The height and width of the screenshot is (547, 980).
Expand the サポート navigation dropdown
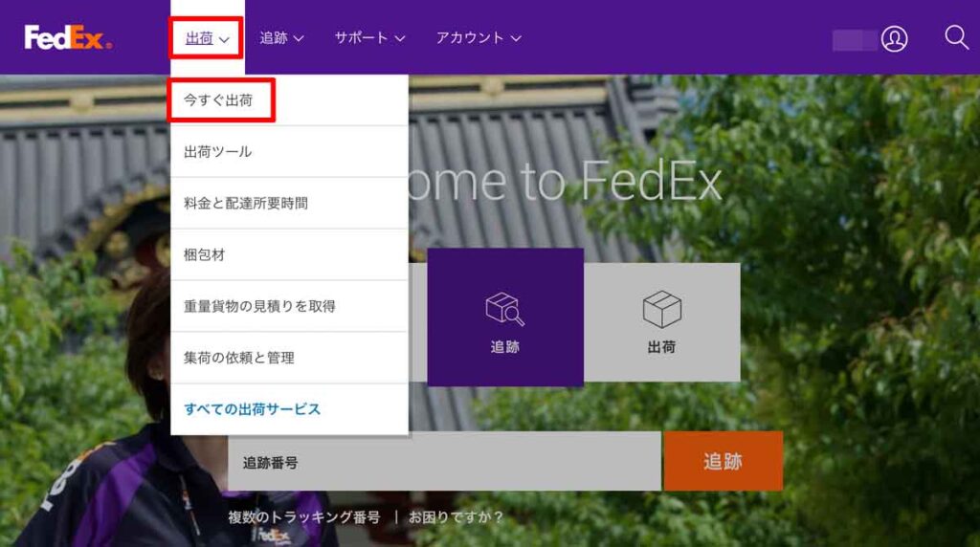369,38
